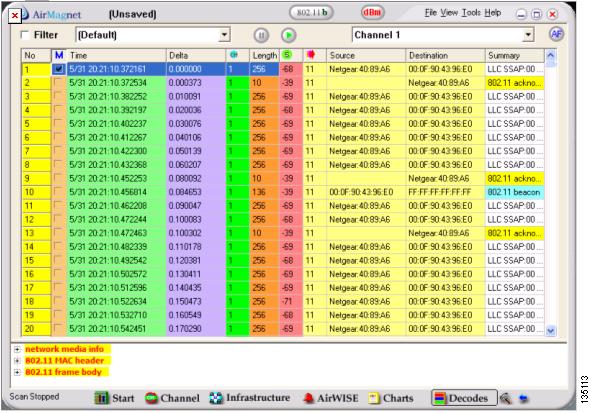This screenshot has width=591, height=413.
Task: Sort by the Summary column header
Action: 514,55
